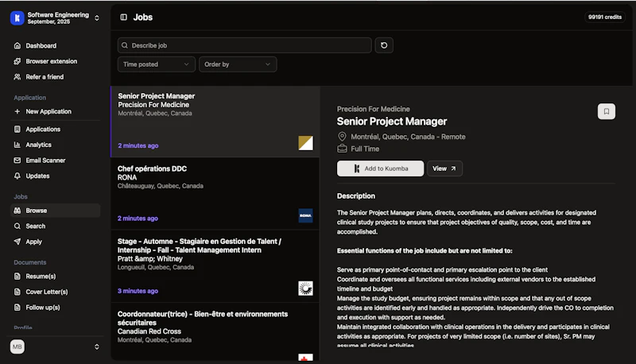Focus the Describe job search field
The height and width of the screenshot is (364, 636).
(x=245, y=45)
